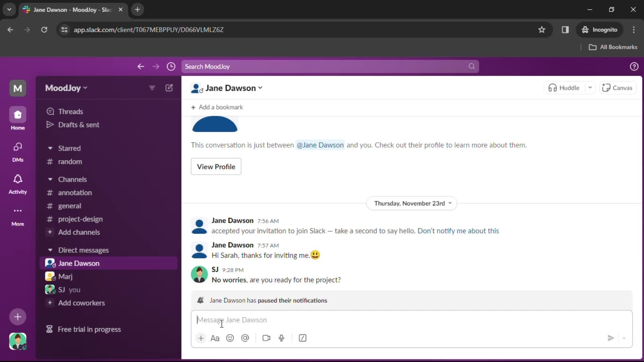The image size is (644, 362).
Task: Insert a mention with the @ icon
Action: pos(245,338)
